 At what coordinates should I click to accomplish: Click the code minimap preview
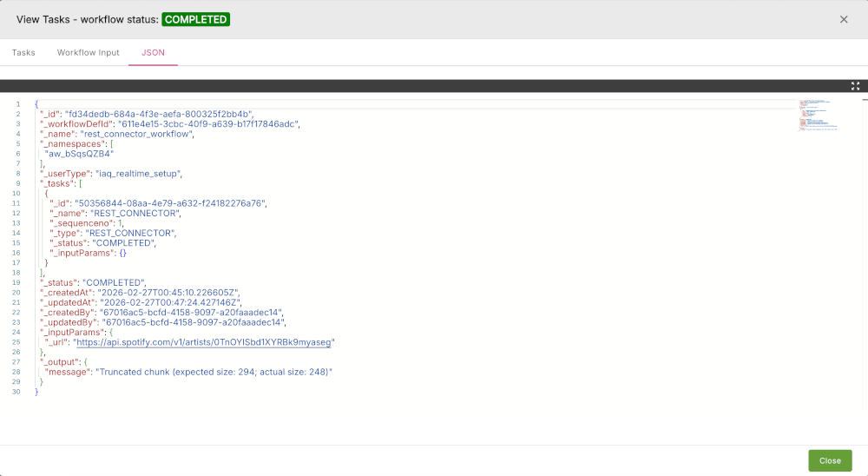pyautogui.click(x=819, y=117)
